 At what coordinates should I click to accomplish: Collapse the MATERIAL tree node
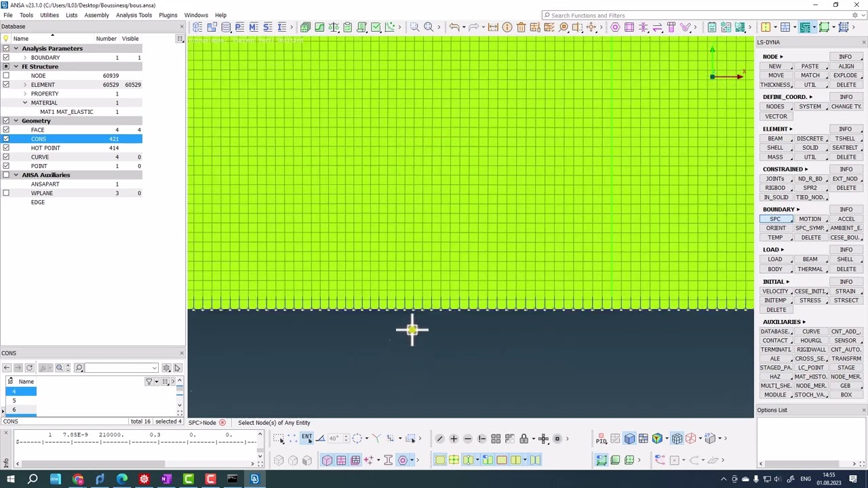(x=25, y=103)
